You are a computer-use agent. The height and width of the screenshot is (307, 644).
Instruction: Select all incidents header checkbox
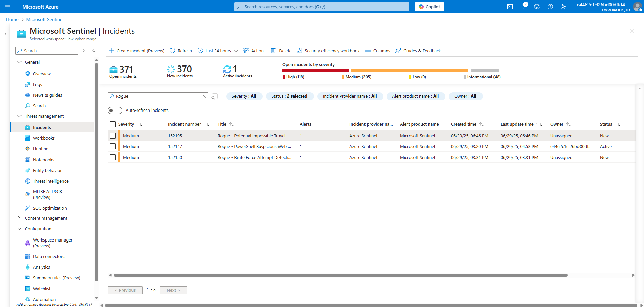pyautogui.click(x=113, y=124)
